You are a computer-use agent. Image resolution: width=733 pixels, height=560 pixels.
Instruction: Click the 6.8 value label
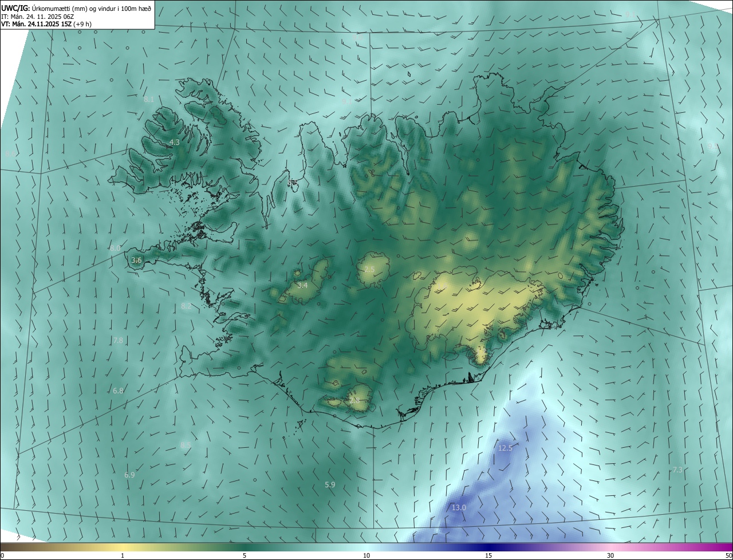[118, 391]
